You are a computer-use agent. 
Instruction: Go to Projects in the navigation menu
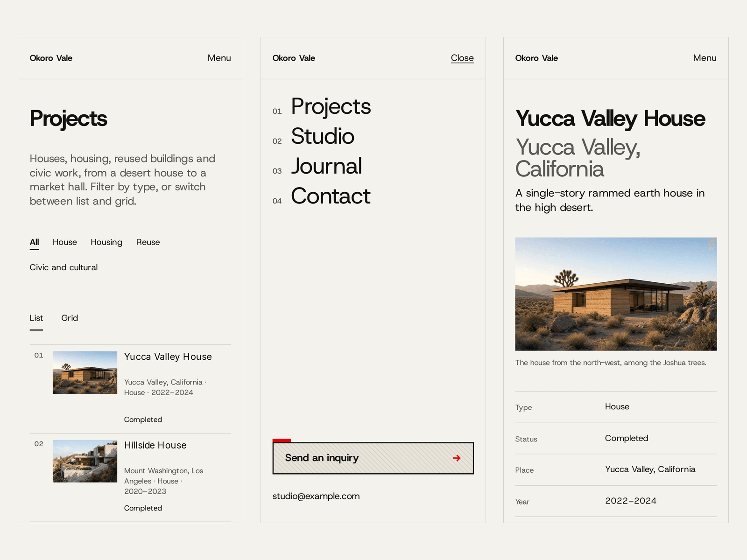[331, 106]
